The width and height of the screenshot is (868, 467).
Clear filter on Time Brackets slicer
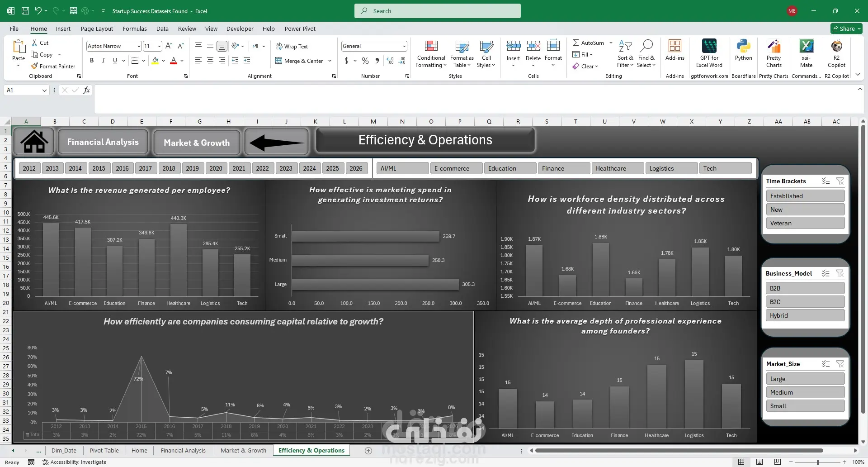[840, 181]
